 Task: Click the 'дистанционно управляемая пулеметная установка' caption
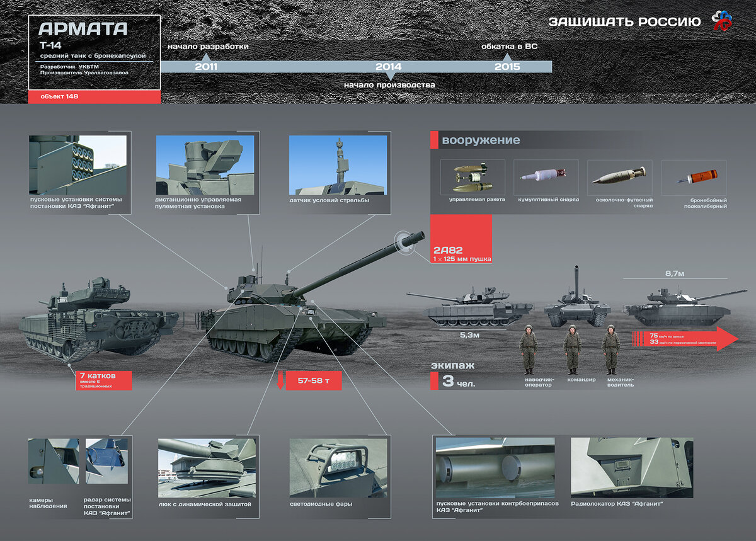tap(198, 203)
